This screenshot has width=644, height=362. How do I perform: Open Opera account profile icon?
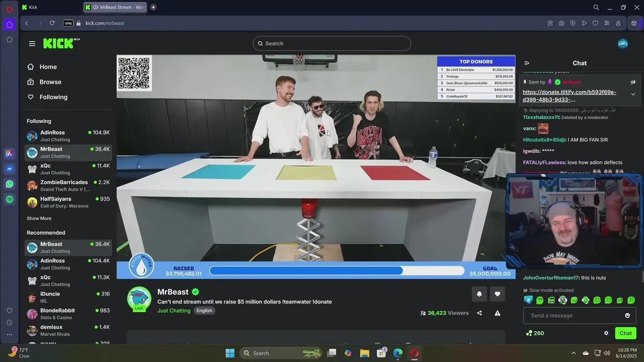click(618, 23)
